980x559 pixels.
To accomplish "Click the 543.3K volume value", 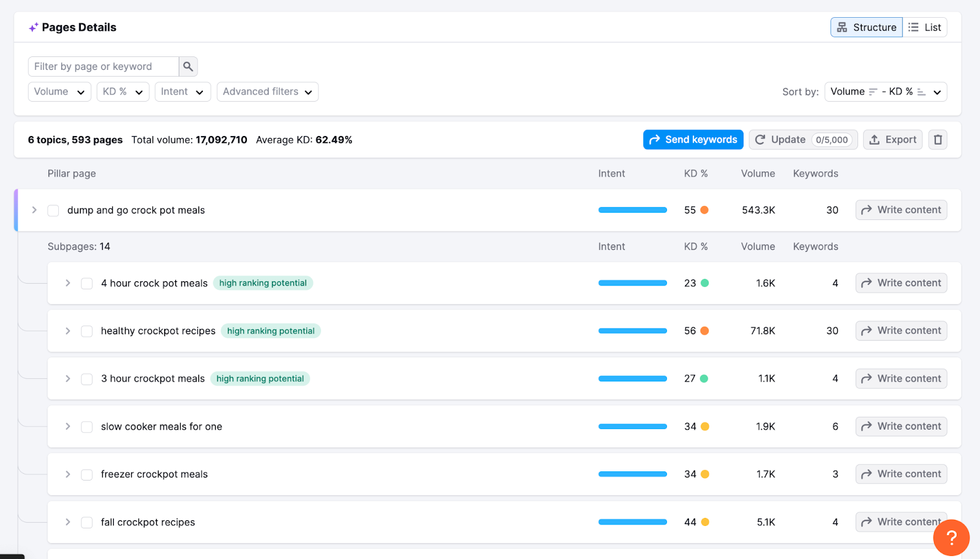I will (x=759, y=210).
